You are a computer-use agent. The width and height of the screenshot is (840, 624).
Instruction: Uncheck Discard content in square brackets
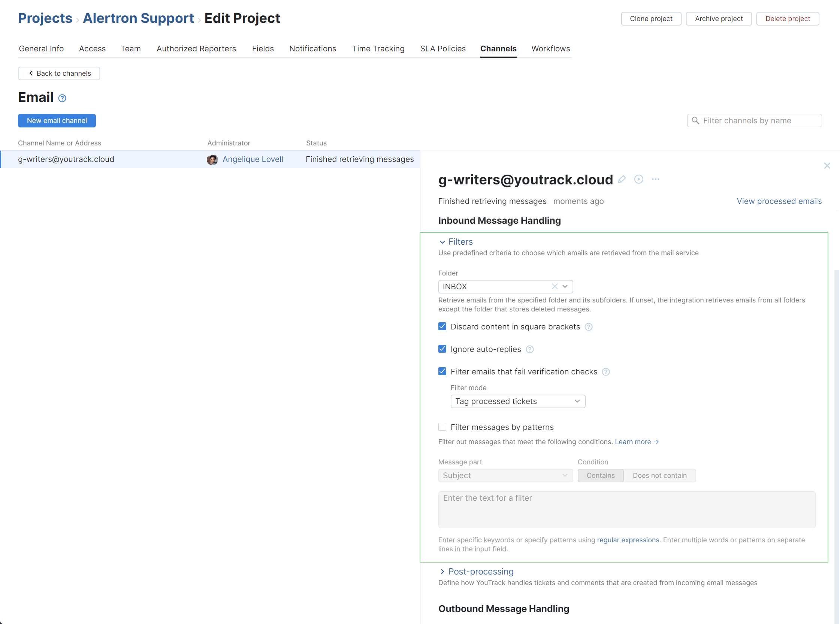point(442,326)
